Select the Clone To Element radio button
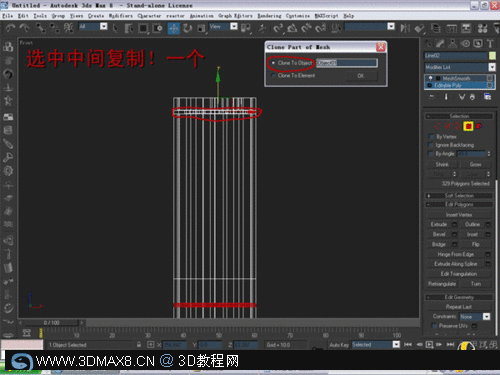The image size is (500, 375). coord(273,76)
